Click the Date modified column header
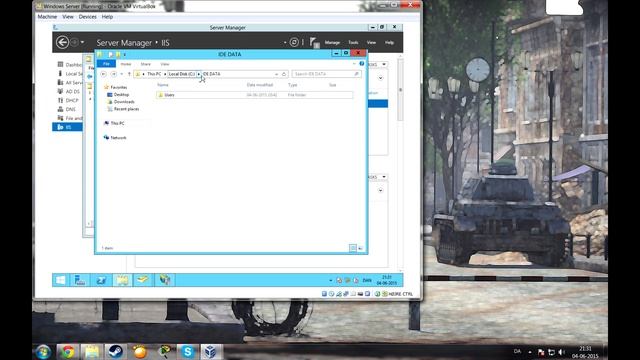Image resolution: width=640 pixels, height=360 pixels. pos(260,85)
